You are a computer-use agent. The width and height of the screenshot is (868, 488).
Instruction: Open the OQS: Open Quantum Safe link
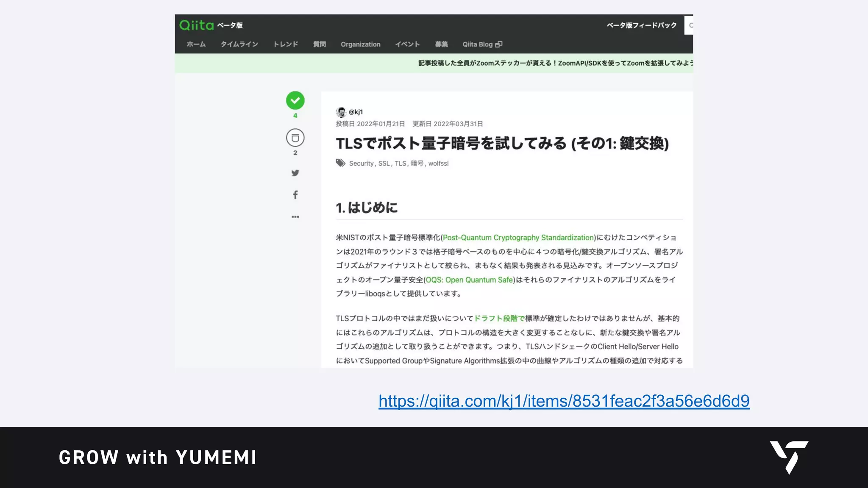click(469, 280)
